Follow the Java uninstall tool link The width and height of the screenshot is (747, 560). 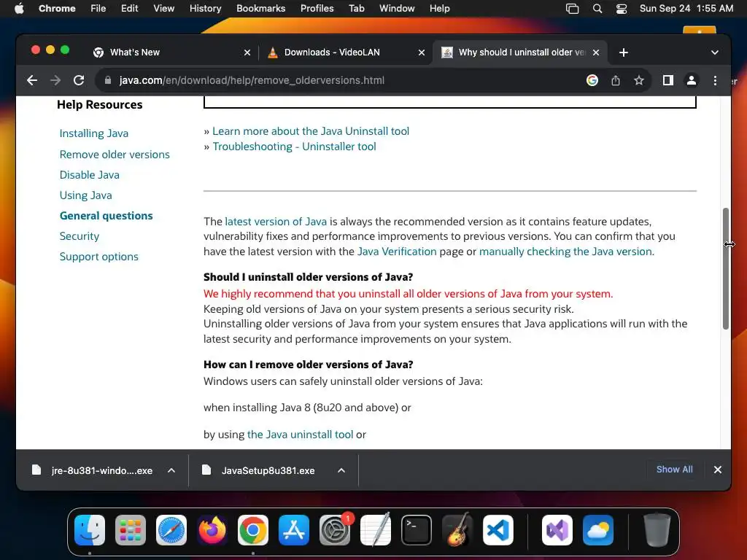[300, 435]
